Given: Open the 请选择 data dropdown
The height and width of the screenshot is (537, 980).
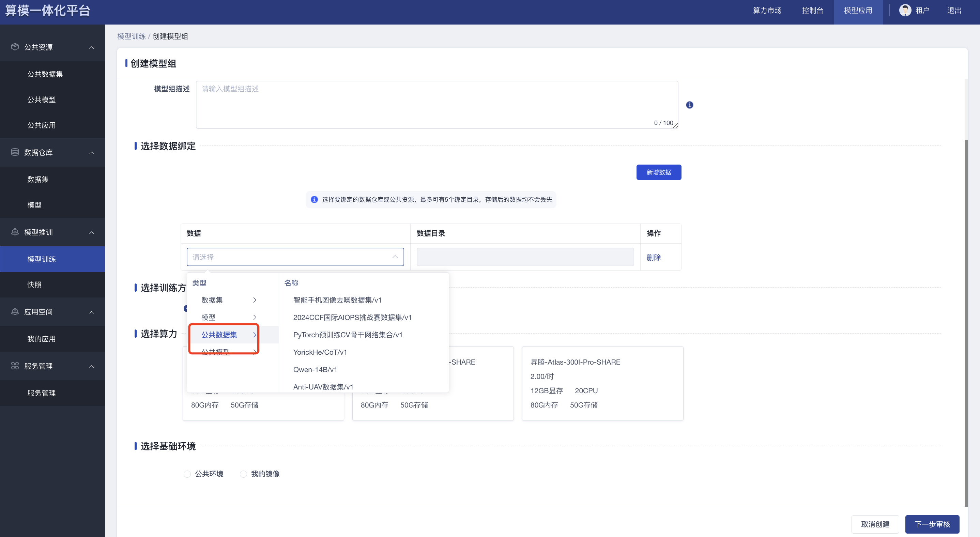Looking at the screenshot, I should [x=295, y=257].
